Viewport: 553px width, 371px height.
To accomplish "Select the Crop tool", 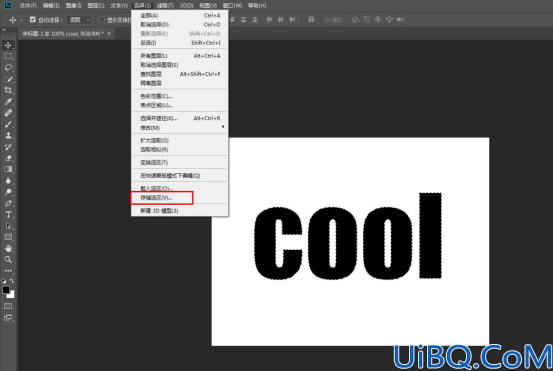I will point(8,90).
